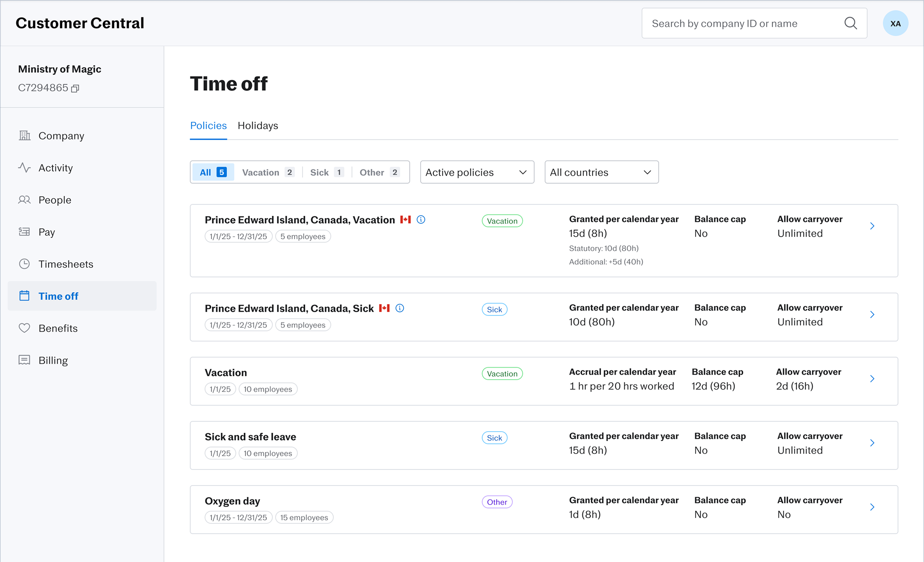
Task: Copy company ID C7294865 icon
Action: pos(75,89)
